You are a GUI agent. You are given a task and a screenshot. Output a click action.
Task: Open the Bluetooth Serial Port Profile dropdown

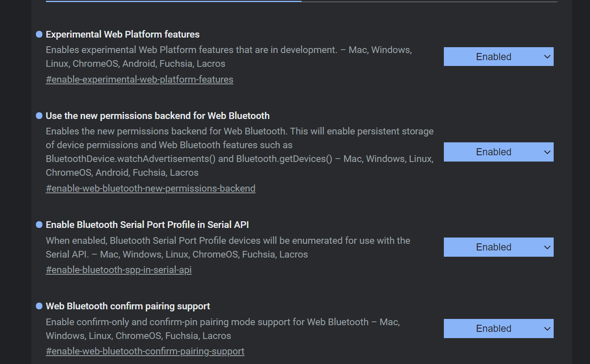click(x=498, y=247)
